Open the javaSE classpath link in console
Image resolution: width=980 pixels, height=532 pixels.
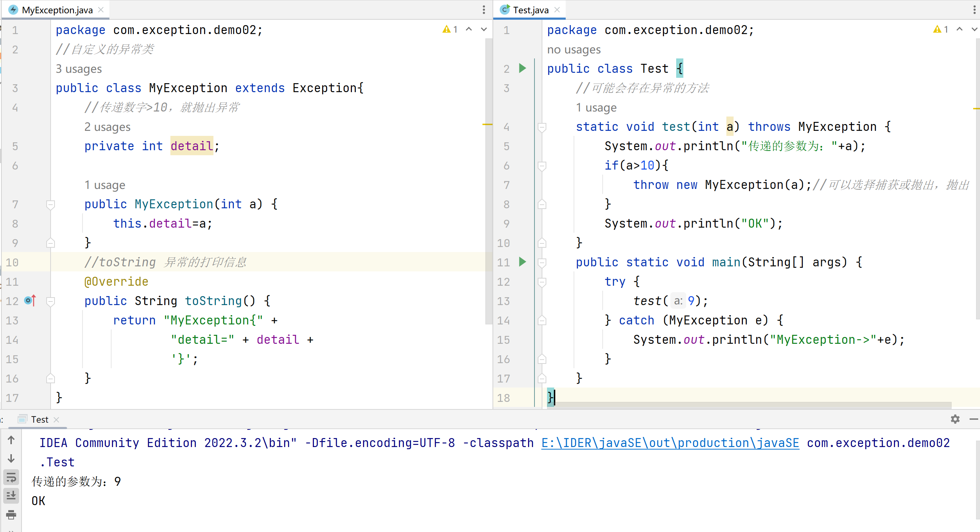click(670, 443)
